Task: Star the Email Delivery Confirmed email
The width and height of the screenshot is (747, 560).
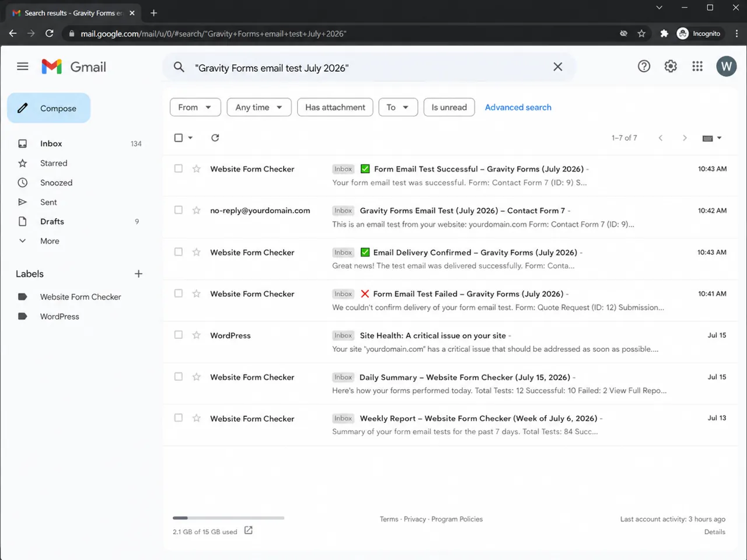Action: [x=197, y=253]
